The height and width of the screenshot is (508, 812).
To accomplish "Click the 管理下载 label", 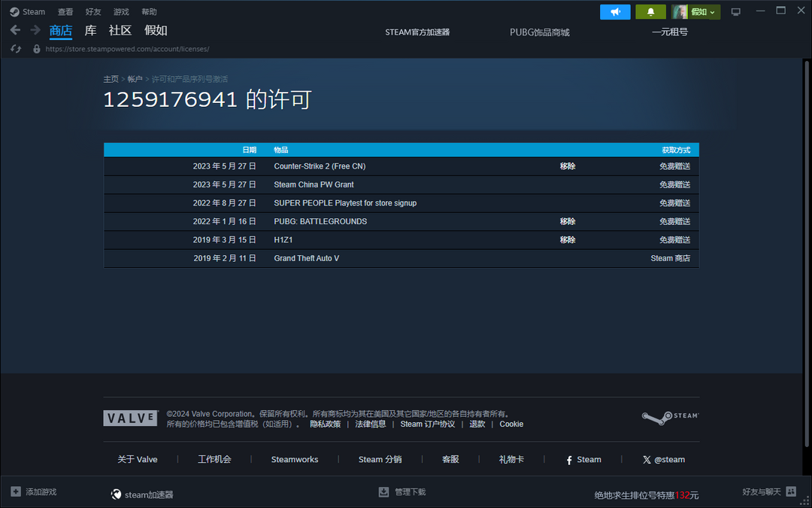I will [x=411, y=492].
